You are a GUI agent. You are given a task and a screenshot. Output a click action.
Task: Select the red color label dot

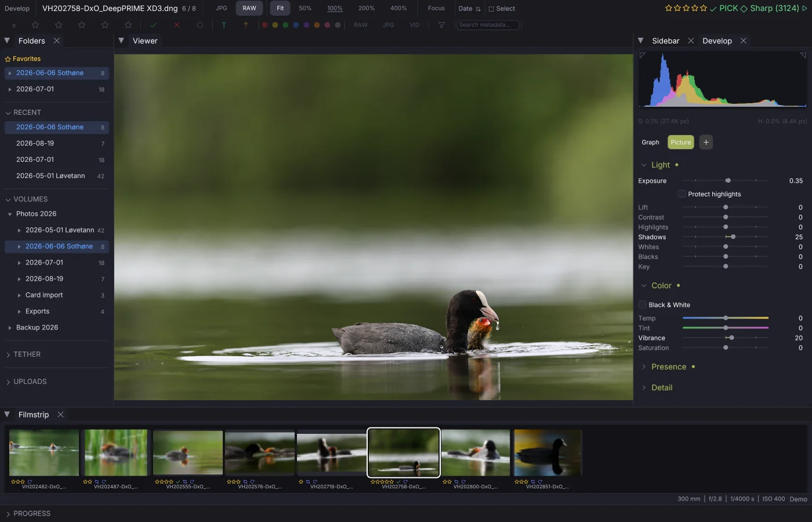click(x=264, y=25)
